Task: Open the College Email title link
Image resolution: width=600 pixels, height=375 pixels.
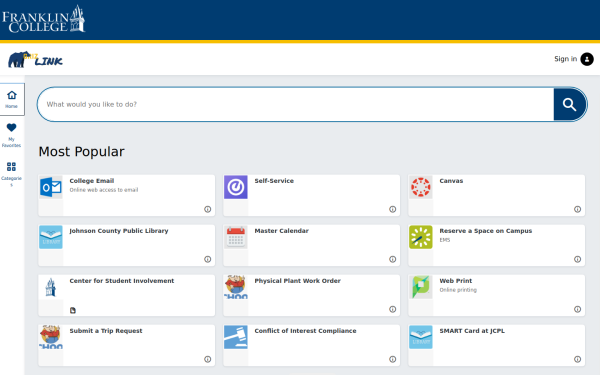Action: coord(92,181)
